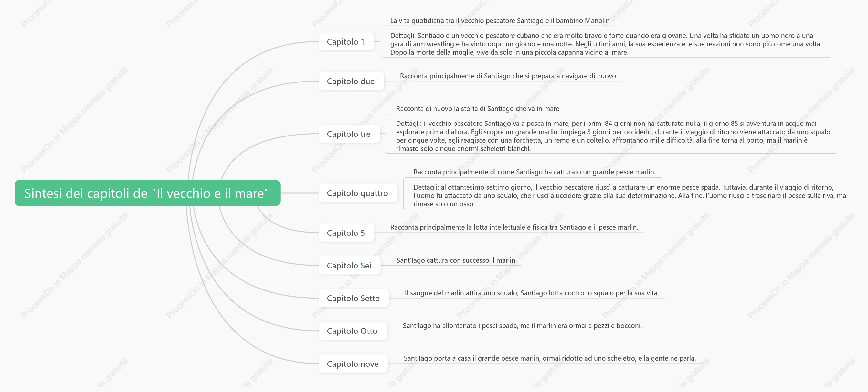Select text about Santiago preparing to sail

pyautogui.click(x=508, y=76)
